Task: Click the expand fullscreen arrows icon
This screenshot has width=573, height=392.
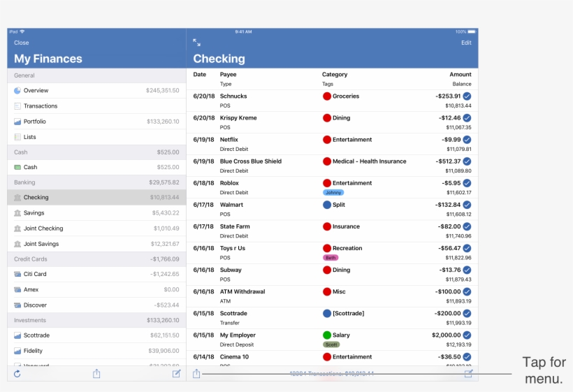Action: tap(197, 43)
